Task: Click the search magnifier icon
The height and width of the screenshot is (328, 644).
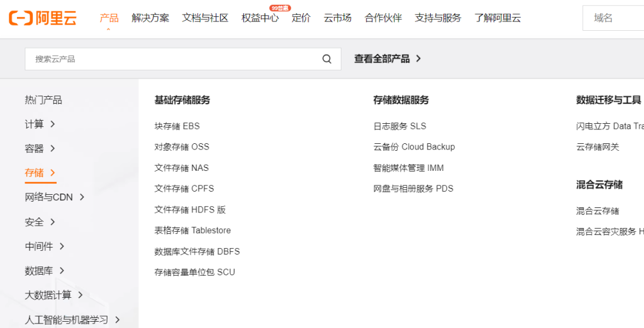Action: [x=327, y=59]
